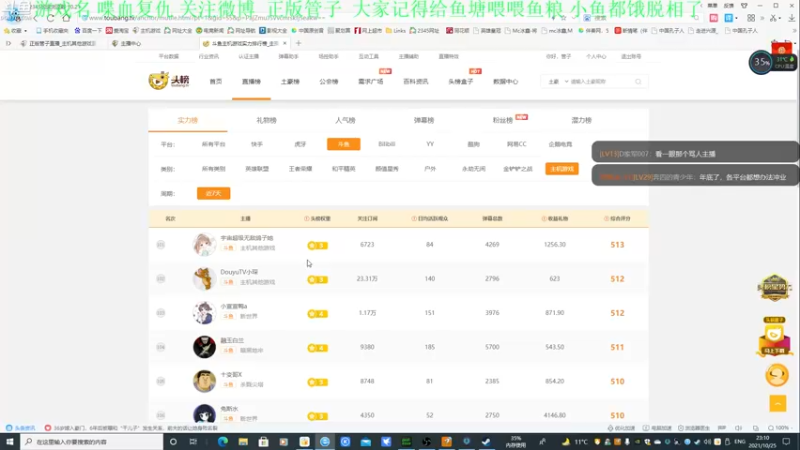
Task: Click the Cortana circle icon on taskbar
Action: [x=173, y=441]
